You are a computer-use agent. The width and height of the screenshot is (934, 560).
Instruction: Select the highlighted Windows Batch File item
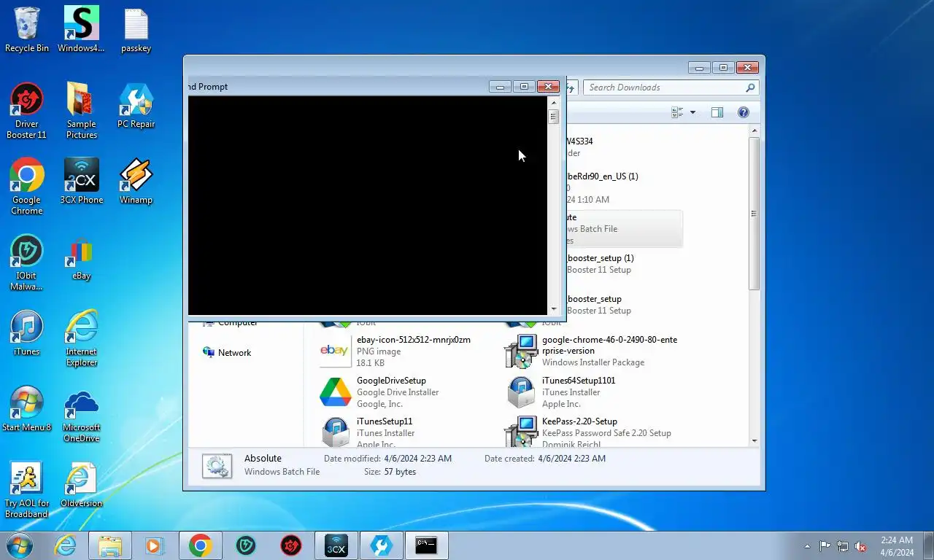(625, 229)
